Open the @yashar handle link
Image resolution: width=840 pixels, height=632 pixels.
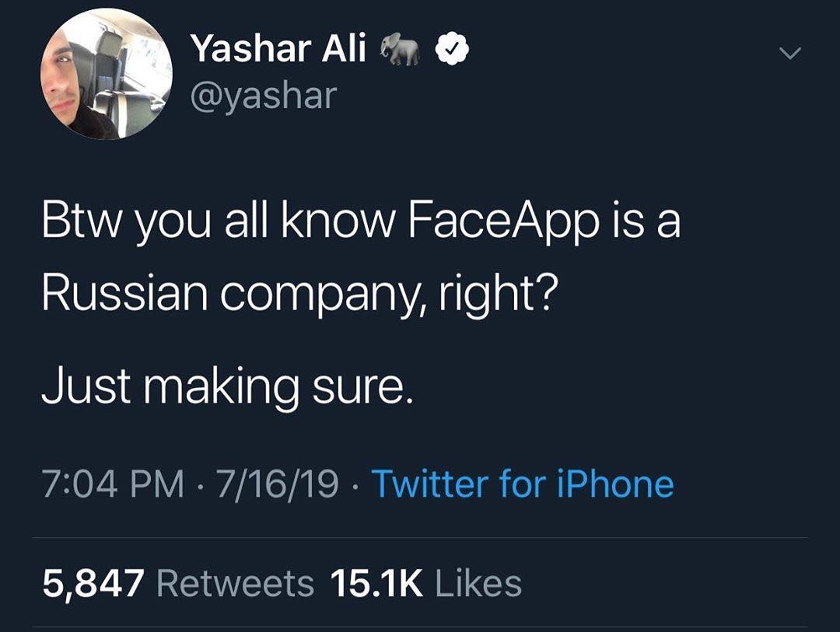pos(264,96)
